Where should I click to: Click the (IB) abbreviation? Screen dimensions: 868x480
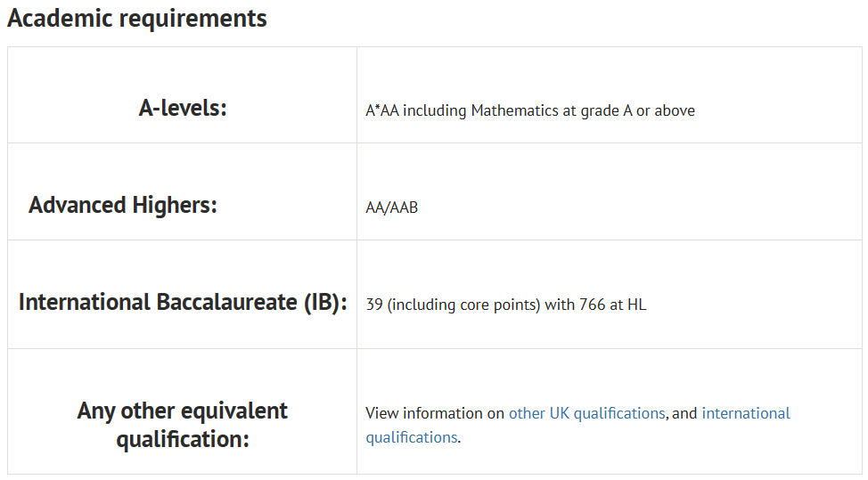point(325,303)
